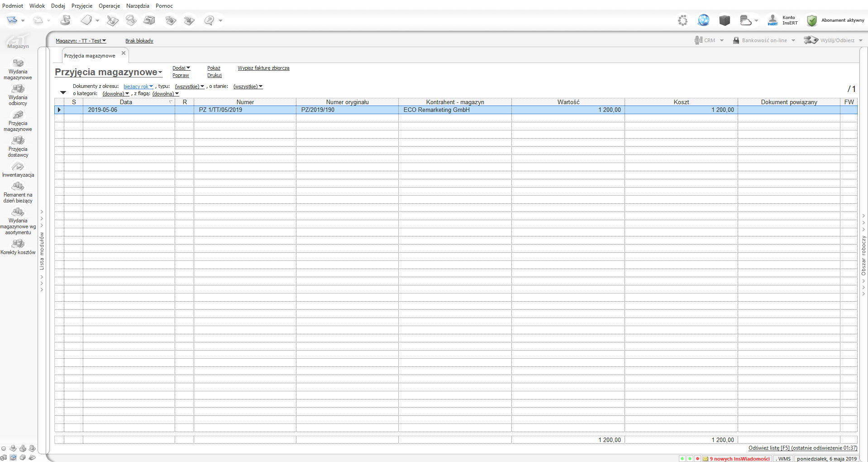Open the bieżący rok period filter
Image resolution: width=868 pixels, height=462 pixels.
(138, 87)
